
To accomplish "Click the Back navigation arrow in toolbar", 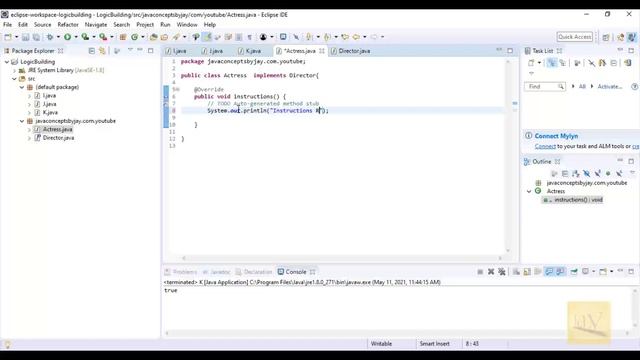I will [356, 37].
